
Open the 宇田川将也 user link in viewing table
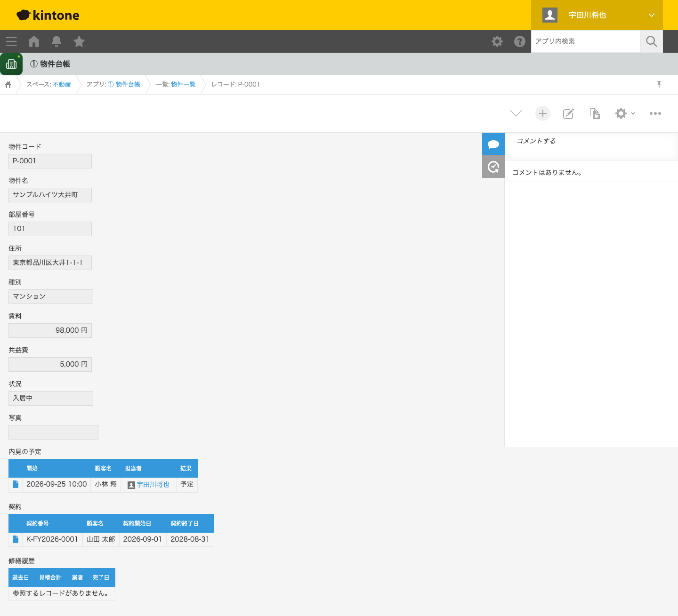[x=153, y=484]
